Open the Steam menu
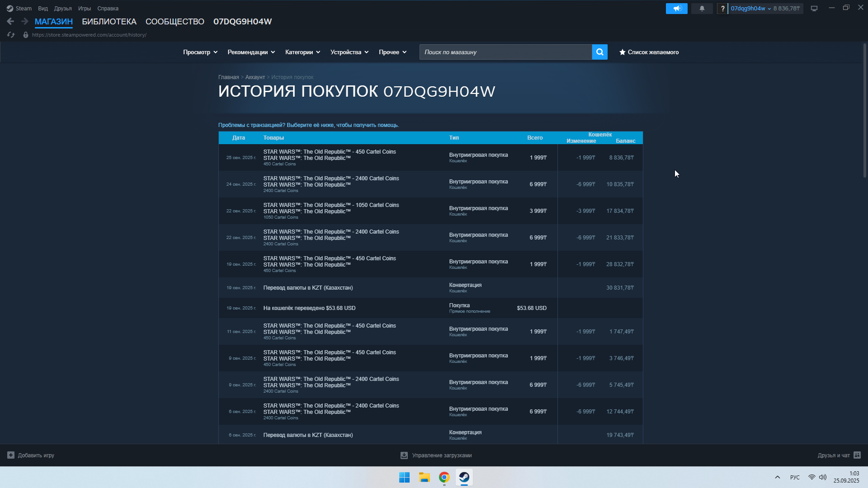868x488 pixels. (x=24, y=9)
